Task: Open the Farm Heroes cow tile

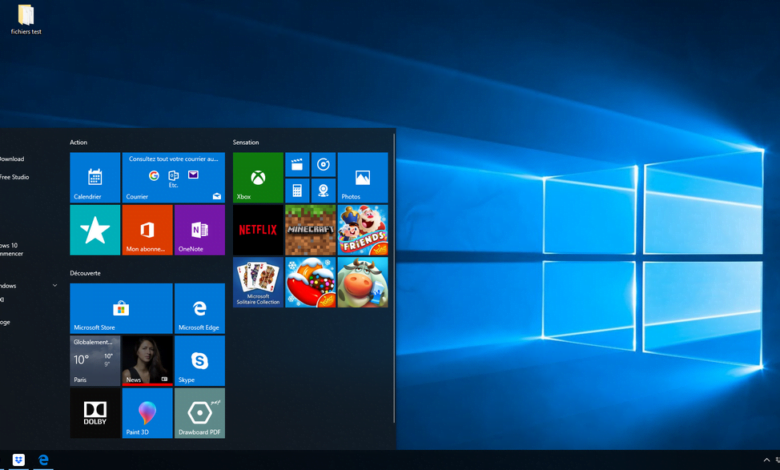Action: tap(363, 282)
